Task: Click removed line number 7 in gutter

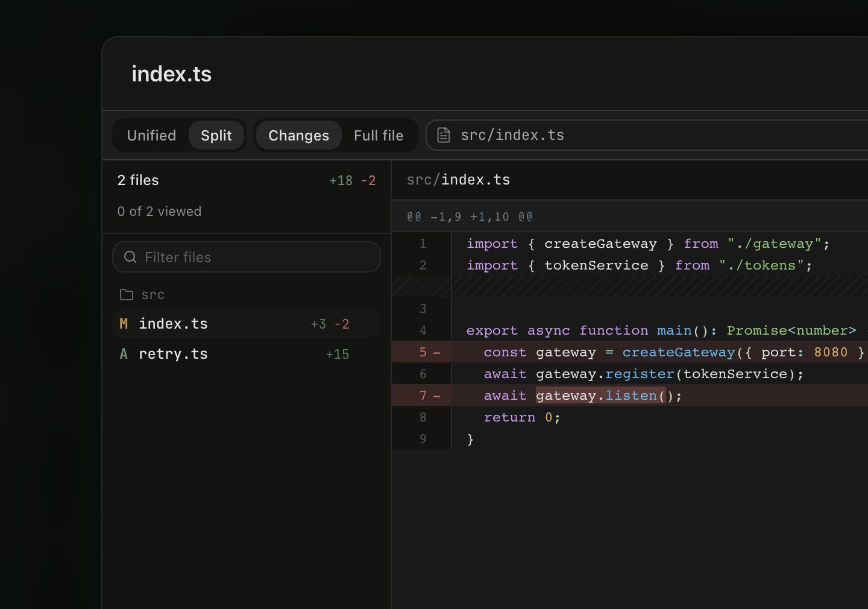Action: [423, 396]
